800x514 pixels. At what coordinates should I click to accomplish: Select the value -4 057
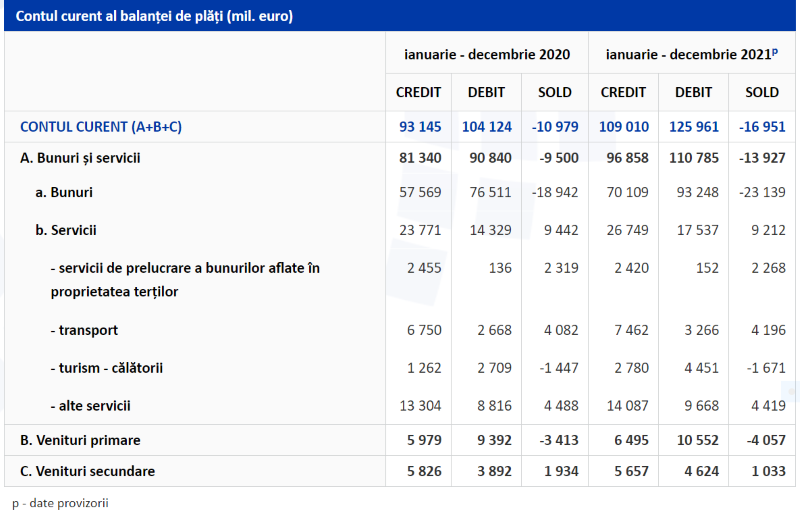click(x=766, y=440)
